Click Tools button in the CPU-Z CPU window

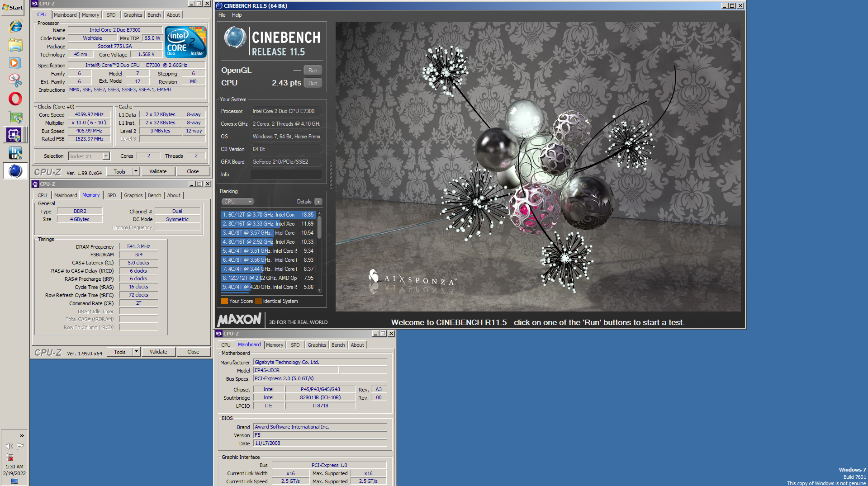pos(119,171)
